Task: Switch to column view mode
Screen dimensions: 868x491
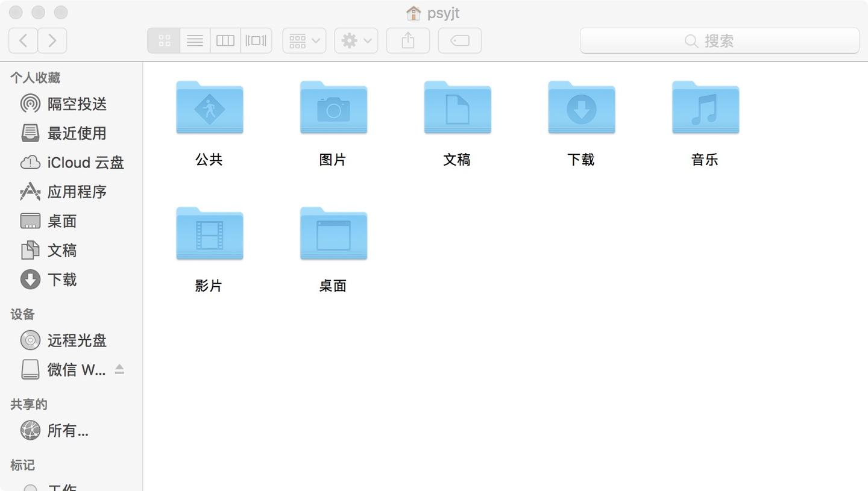Action: click(225, 40)
